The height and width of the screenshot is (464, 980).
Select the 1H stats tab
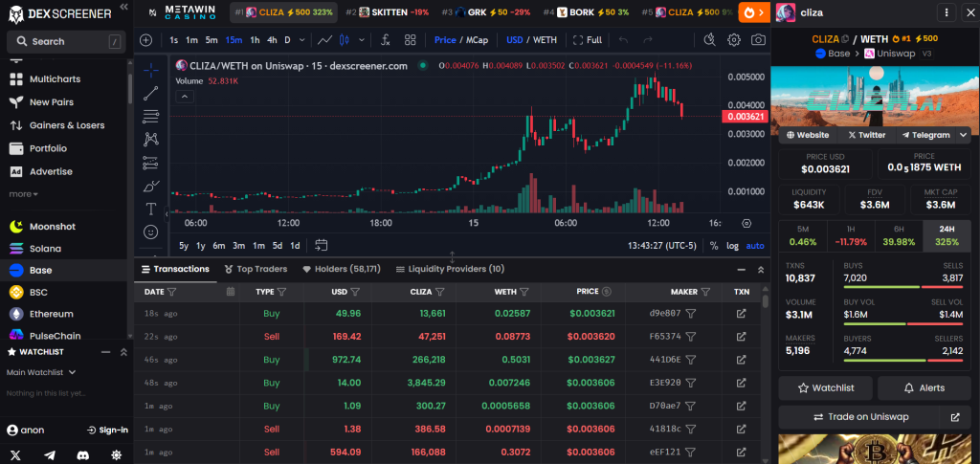[x=851, y=235]
